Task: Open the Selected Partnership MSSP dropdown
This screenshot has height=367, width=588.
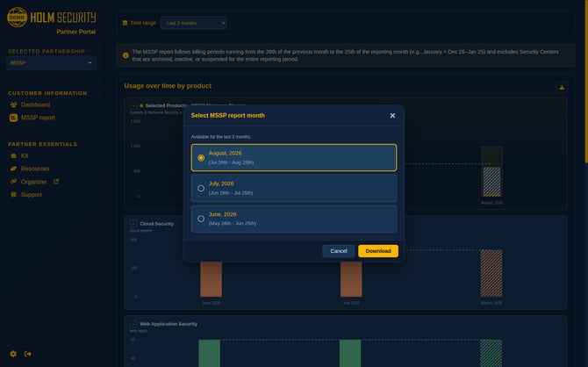Action: tap(52, 62)
